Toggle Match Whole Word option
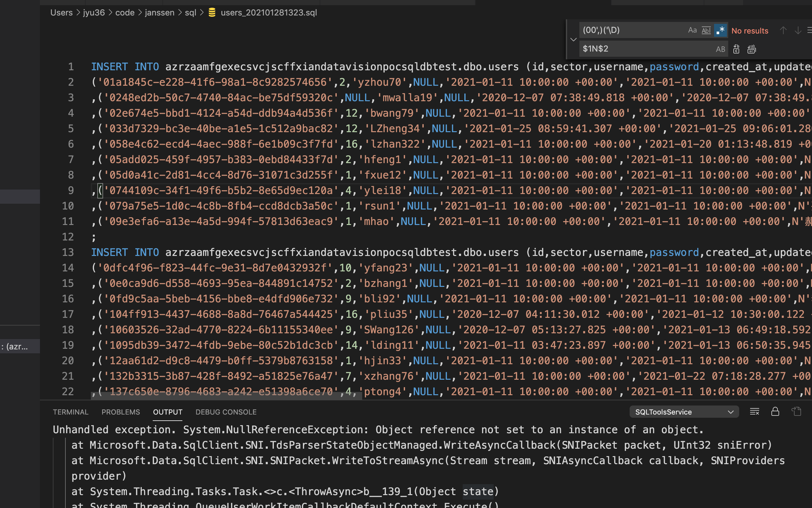The width and height of the screenshot is (812, 508). click(706, 30)
